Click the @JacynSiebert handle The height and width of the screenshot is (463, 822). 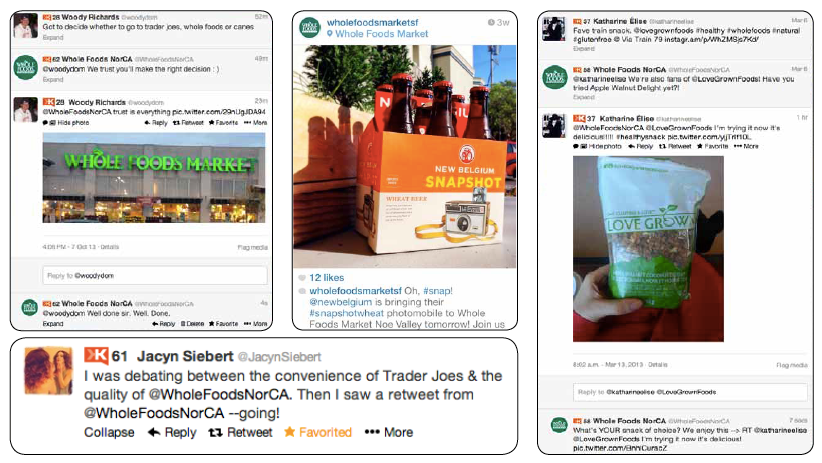(x=279, y=357)
